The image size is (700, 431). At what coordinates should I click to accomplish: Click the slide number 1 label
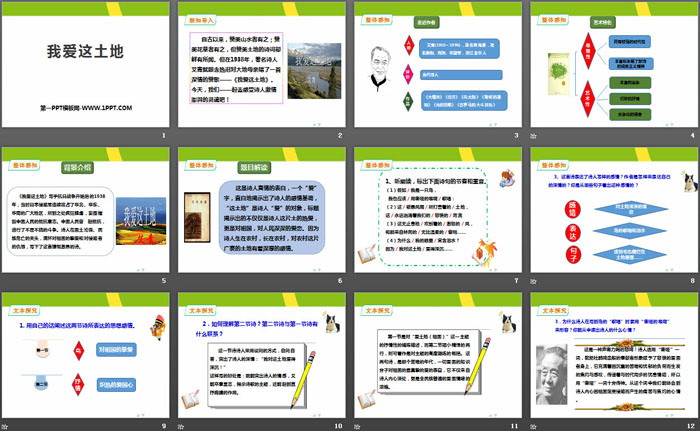click(164, 135)
